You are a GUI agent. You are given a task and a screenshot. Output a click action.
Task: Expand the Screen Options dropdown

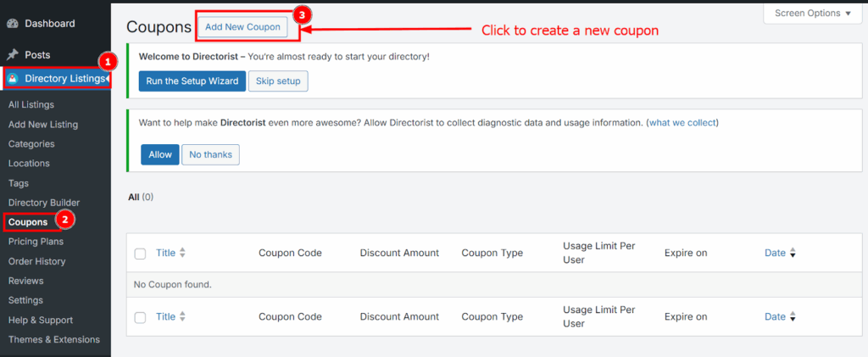pos(813,14)
